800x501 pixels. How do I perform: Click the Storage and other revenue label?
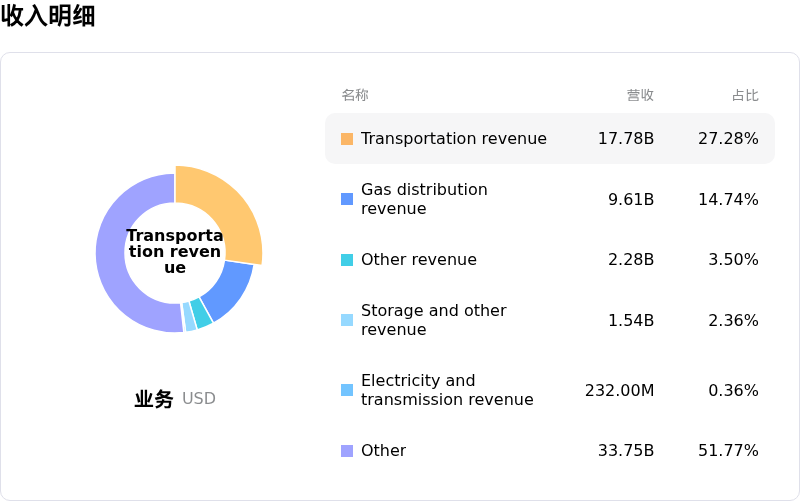point(433,320)
